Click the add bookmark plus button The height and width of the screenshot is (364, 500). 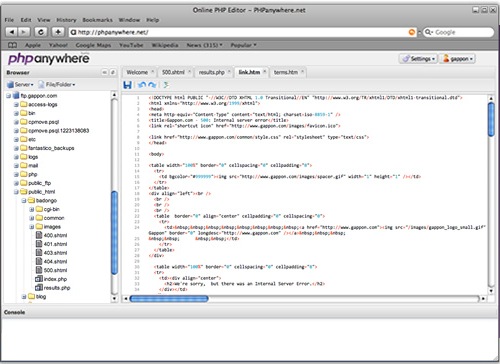58,32
